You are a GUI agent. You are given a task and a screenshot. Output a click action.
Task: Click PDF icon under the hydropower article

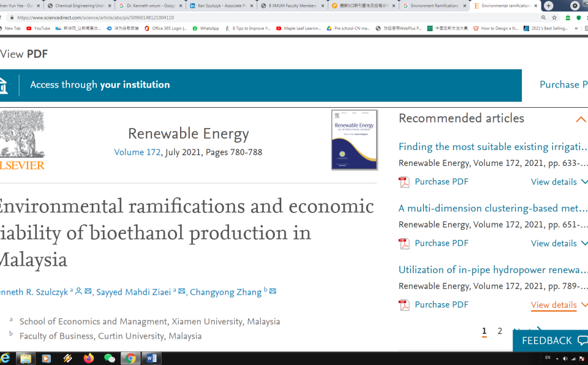(404, 305)
